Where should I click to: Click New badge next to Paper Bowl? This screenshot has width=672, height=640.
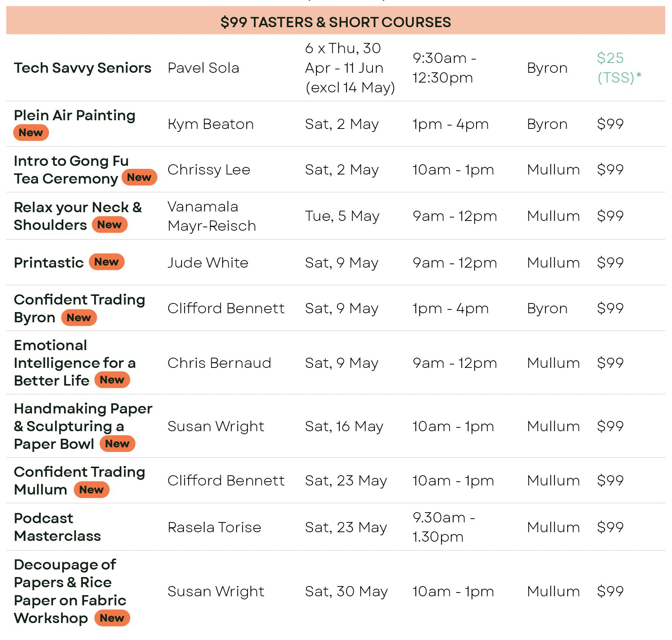pyautogui.click(x=117, y=444)
